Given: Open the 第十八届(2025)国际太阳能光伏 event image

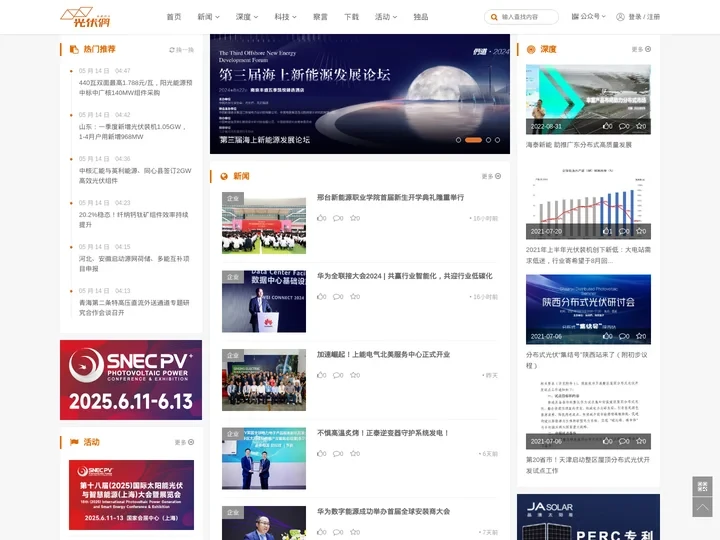Looking at the screenshot, I should tap(131, 495).
